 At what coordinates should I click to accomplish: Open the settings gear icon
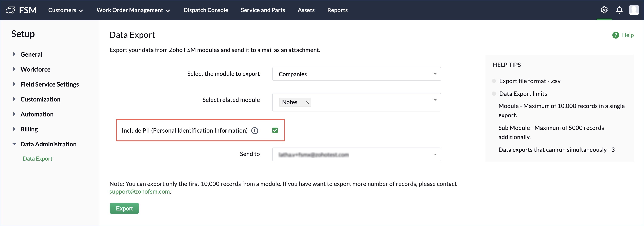604,10
